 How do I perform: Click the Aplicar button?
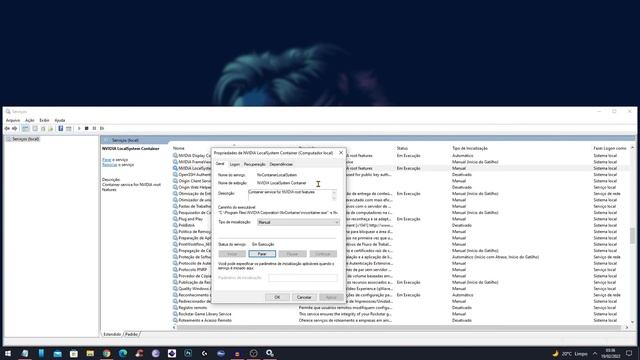click(x=331, y=297)
